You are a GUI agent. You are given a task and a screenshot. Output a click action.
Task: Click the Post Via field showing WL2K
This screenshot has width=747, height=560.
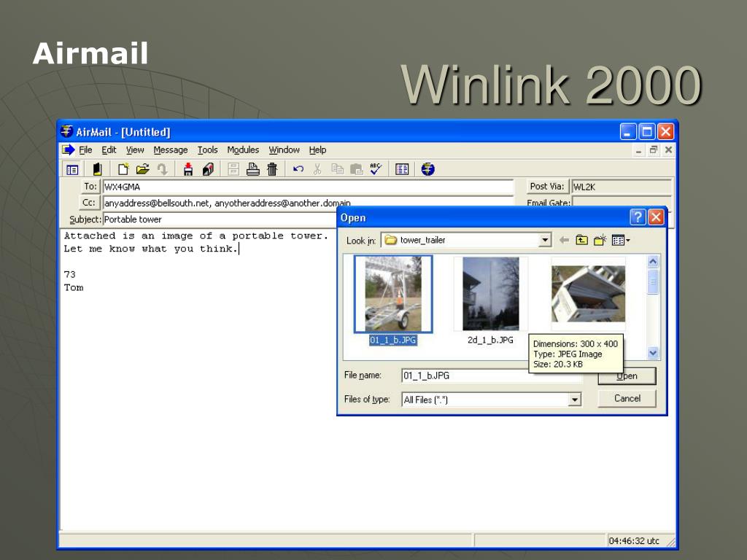[622, 187]
